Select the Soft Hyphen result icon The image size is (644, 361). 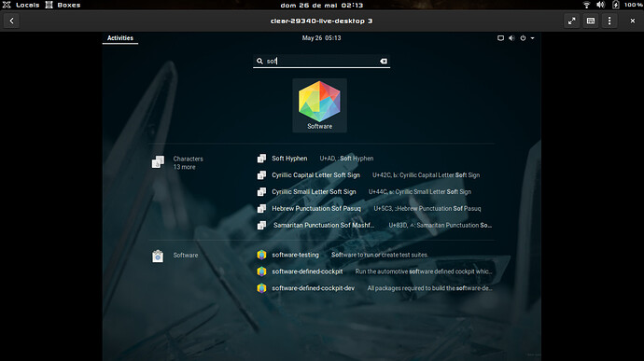pos(261,159)
